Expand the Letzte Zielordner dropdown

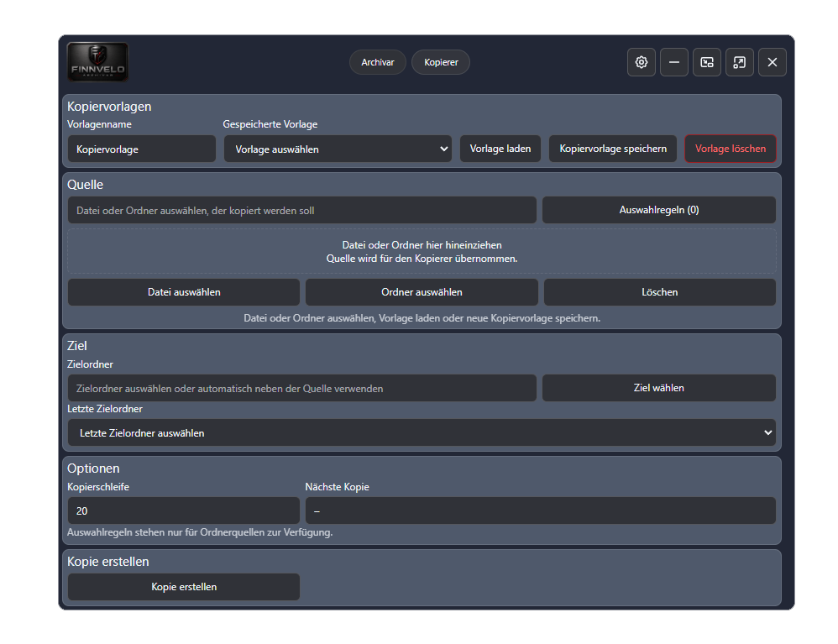(x=422, y=432)
